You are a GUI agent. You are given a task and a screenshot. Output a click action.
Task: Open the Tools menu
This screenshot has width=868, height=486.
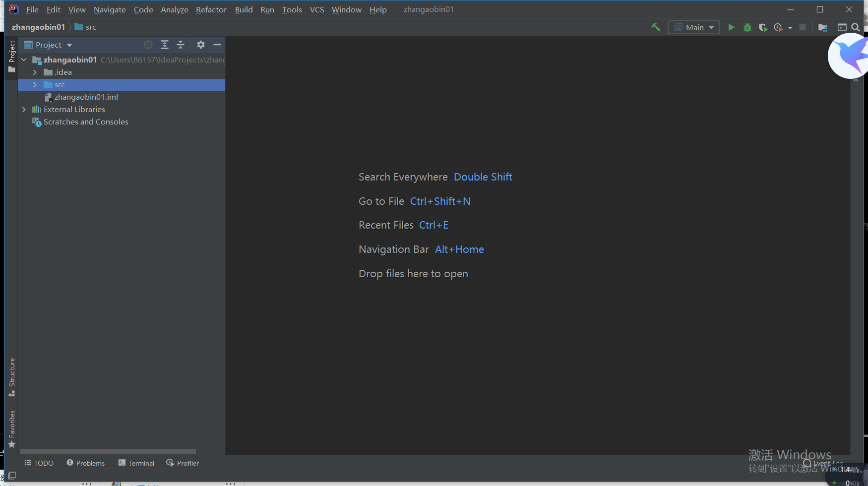coord(292,9)
